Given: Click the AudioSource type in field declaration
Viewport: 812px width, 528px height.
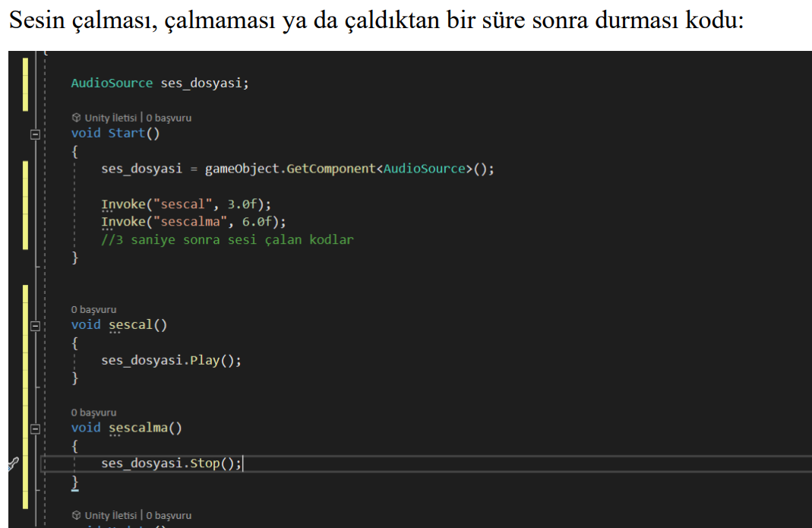Looking at the screenshot, I should click(x=112, y=83).
